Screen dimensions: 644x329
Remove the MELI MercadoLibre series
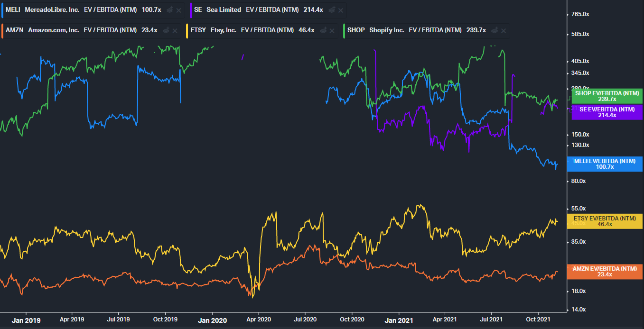click(x=178, y=10)
